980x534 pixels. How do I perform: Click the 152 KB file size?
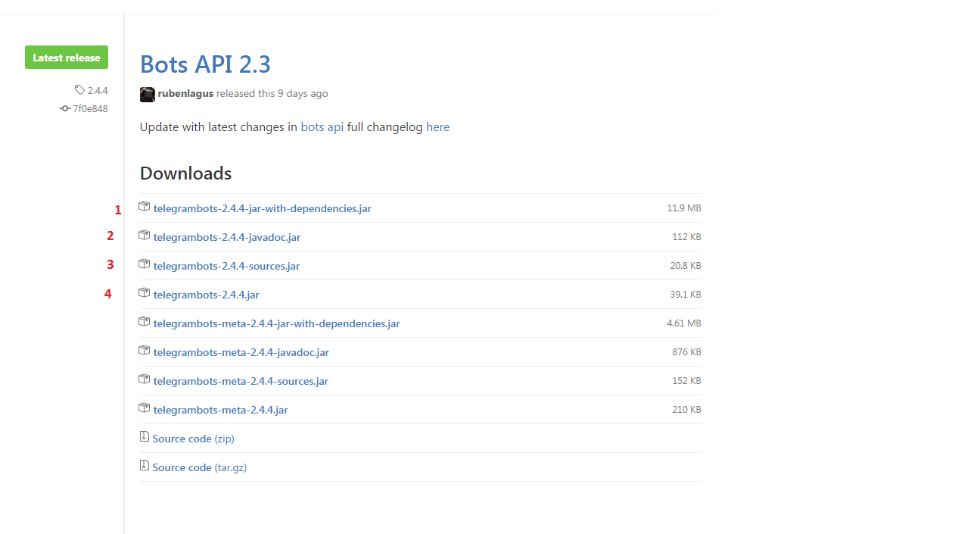pos(686,381)
